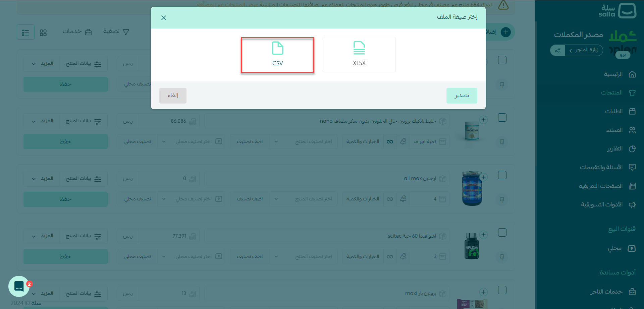Edit the nano pancake product name field
Screen dimensions: 644x309
pyautogui.click(x=327, y=121)
